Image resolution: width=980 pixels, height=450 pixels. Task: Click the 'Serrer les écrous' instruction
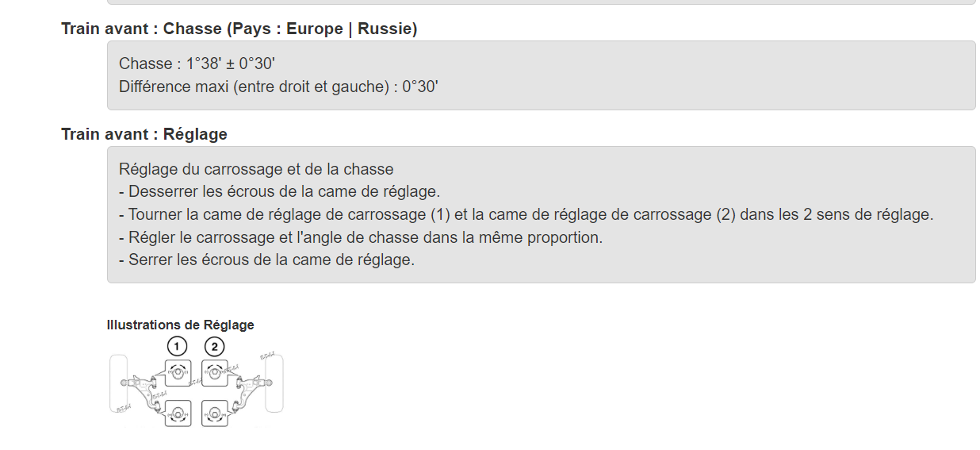click(266, 260)
